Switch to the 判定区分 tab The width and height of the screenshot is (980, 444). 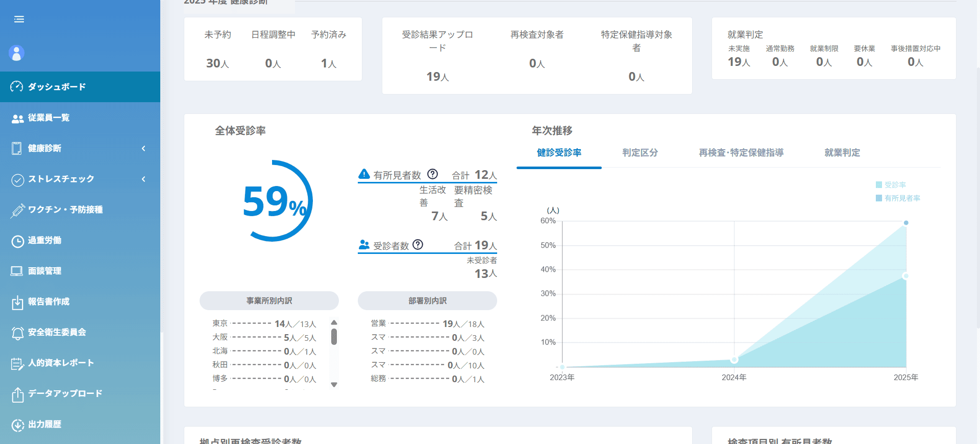(x=640, y=153)
